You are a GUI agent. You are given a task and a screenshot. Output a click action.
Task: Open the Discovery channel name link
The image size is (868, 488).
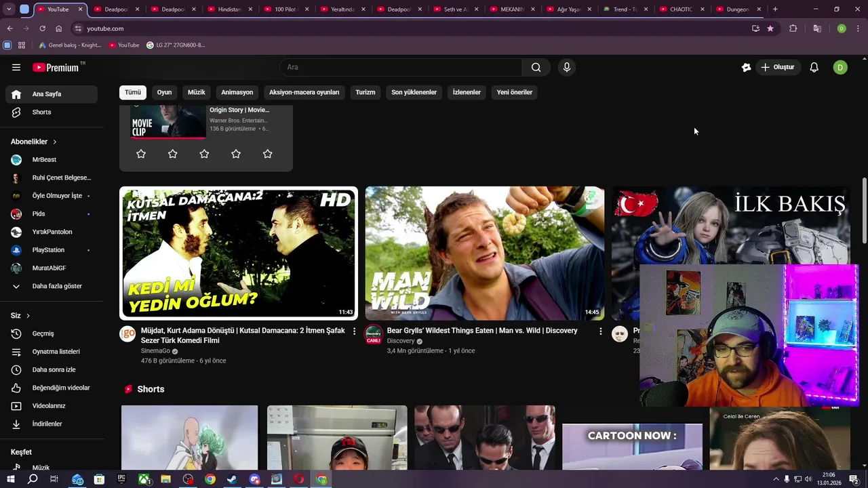tap(401, 341)
